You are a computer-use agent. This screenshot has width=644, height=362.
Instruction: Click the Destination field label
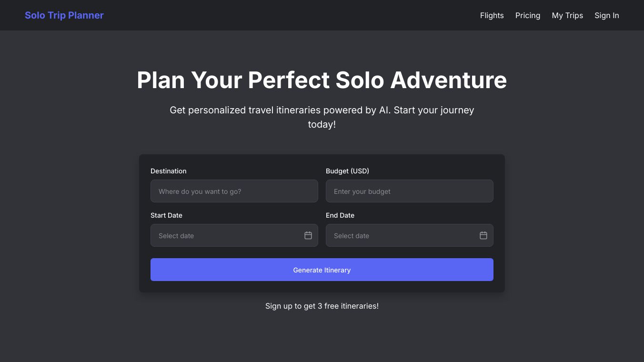click(x=169, y=171)
